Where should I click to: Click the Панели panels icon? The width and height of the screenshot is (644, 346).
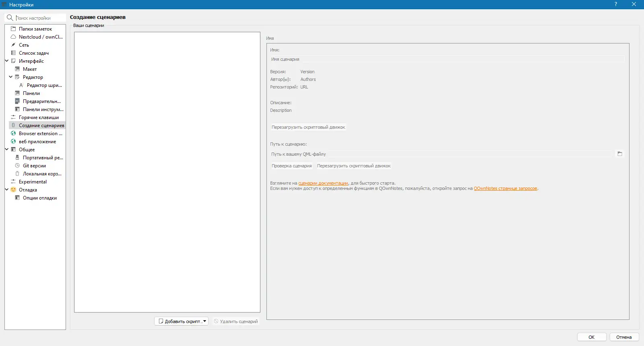[x=17, y=93]
